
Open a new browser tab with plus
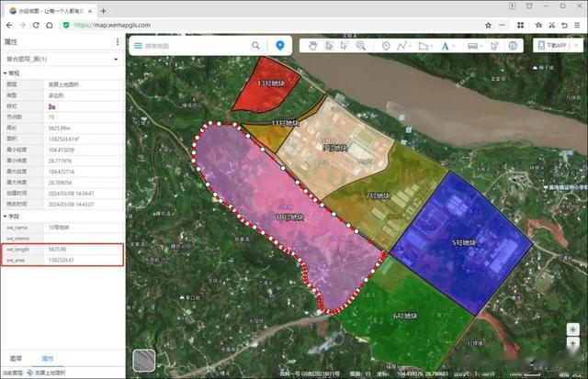(x=104, y=11)
